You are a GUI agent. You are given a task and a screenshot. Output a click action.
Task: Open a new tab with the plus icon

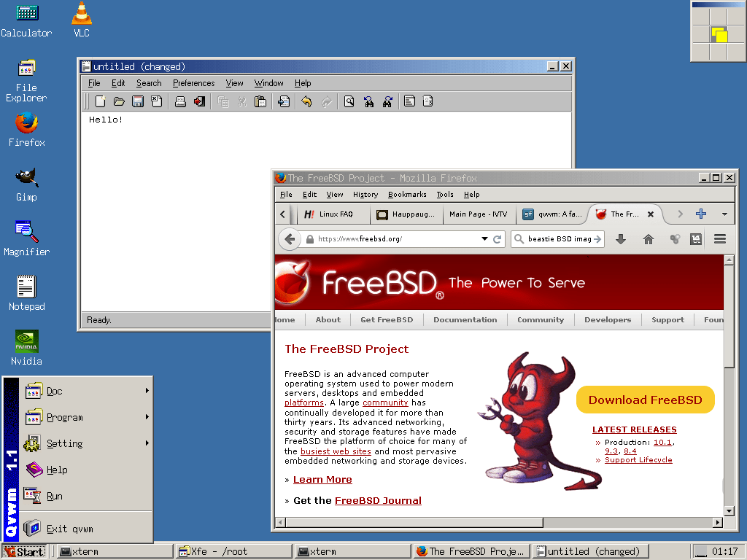coord(701,214)
